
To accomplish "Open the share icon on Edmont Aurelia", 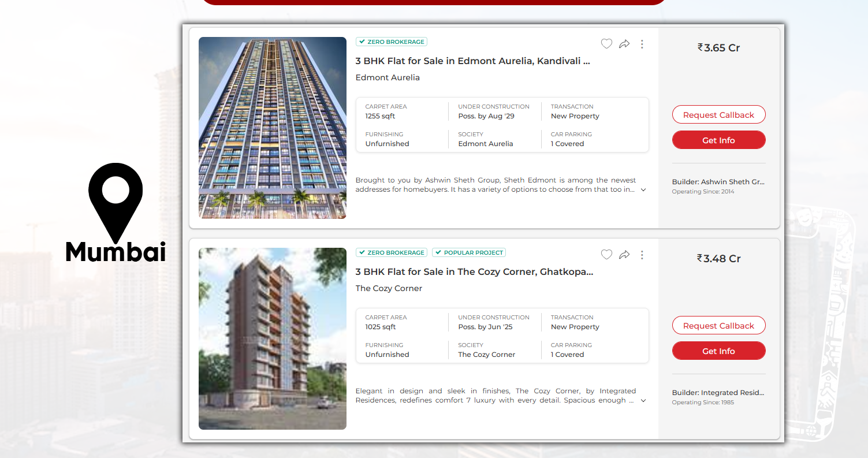I will (624, 43).
